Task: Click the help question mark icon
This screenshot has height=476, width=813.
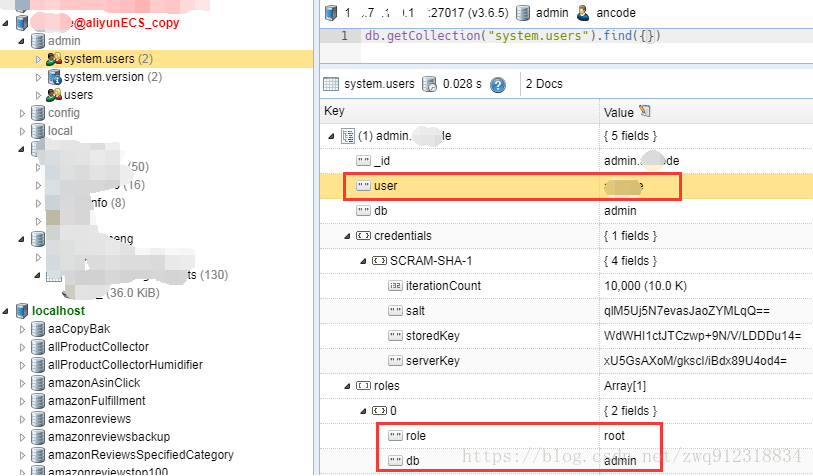Action: [x=498, y=85]
